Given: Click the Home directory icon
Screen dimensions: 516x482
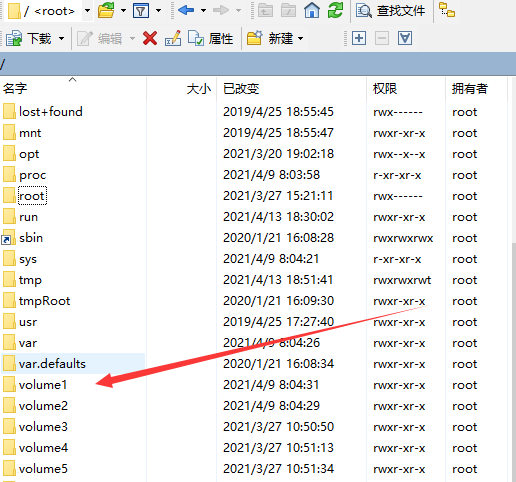Looking at the screenshot, I should point(312,10).
